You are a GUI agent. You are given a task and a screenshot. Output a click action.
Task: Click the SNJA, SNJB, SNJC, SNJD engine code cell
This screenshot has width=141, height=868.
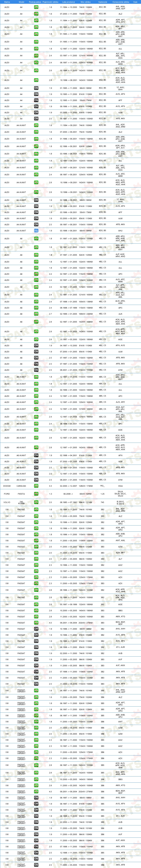pos(120,494)
